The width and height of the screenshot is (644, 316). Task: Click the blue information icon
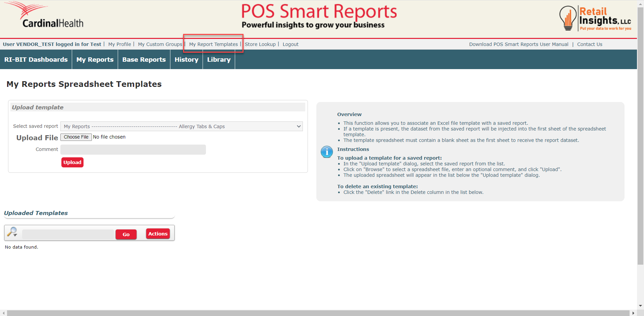(x=326, y=152)
